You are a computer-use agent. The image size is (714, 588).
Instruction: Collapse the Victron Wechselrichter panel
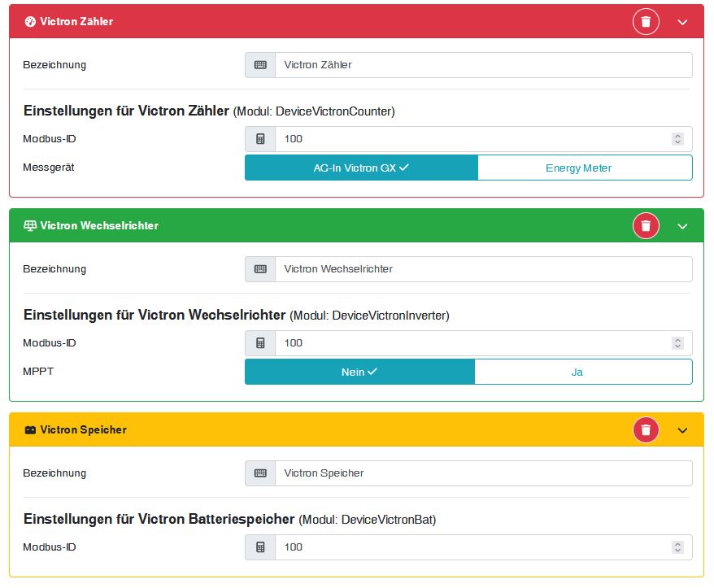click(682, 226)
